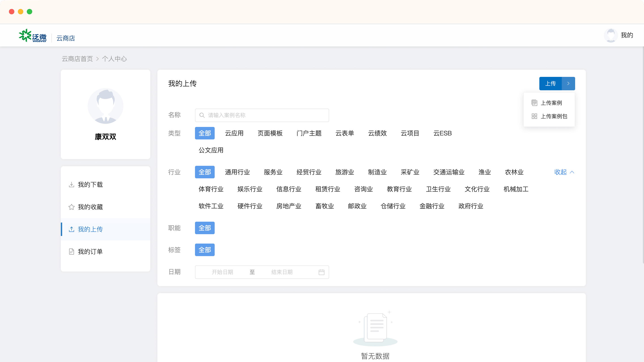644x362 pixels.
Task: Click the 个人中心 breadcrumb
Action: (114, 59)
